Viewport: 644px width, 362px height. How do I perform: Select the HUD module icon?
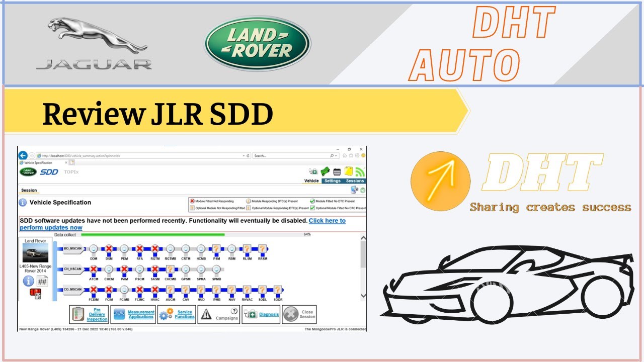point(201,290)
